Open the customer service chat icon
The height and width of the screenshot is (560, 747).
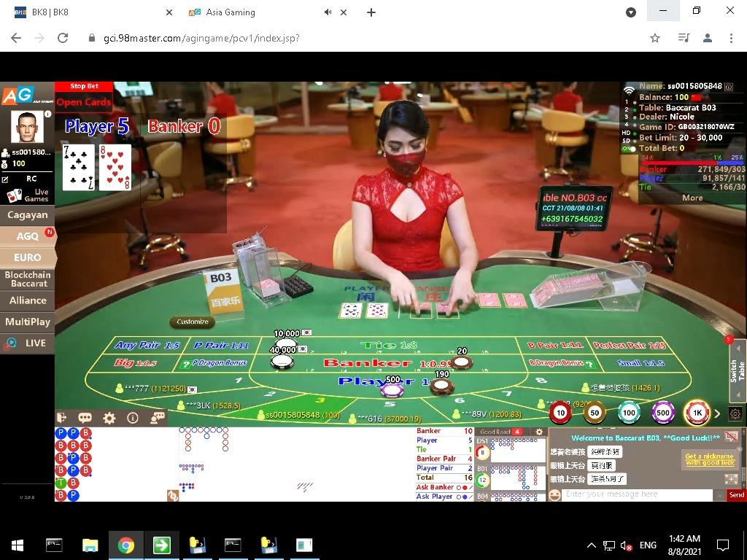[158, 418]
